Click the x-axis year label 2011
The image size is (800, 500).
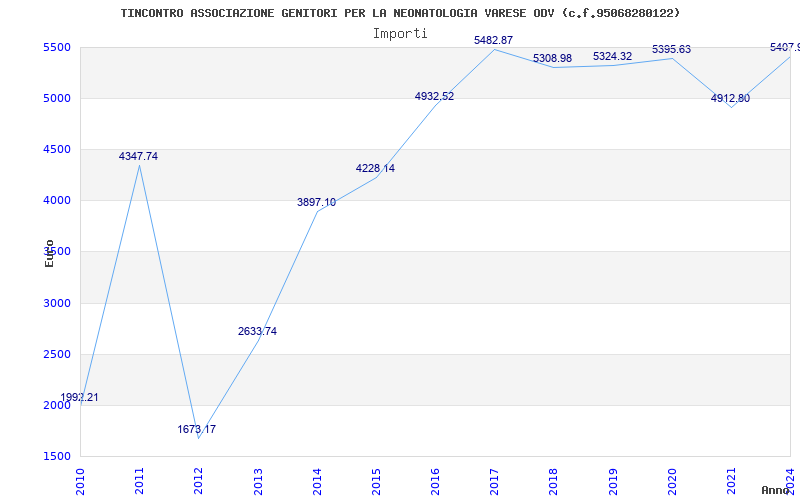point(139,481)
